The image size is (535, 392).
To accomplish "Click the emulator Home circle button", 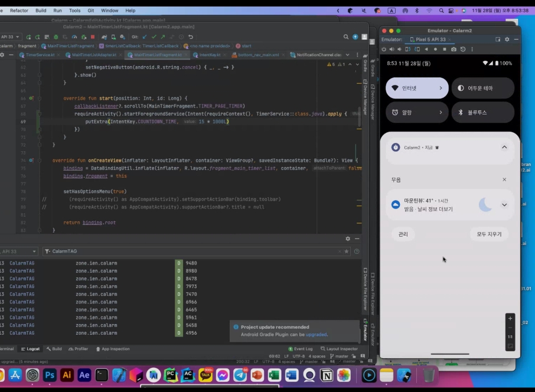I will tap(435, 49).
